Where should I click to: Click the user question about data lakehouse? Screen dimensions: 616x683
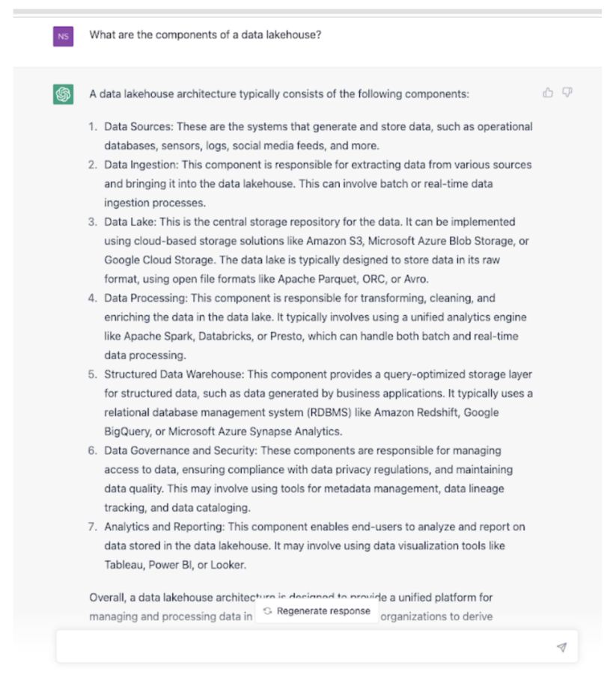(x=205, y=34)
